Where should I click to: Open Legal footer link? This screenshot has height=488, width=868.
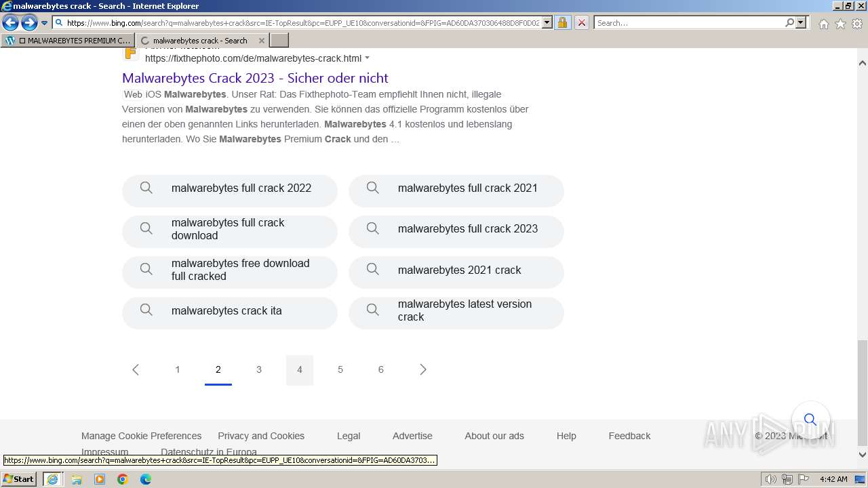click(349, 436)
